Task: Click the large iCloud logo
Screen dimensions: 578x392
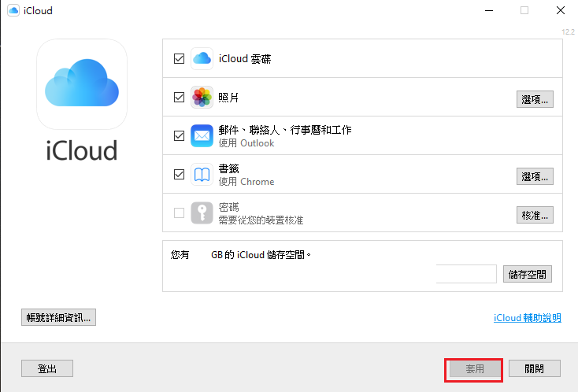Action: (x=82, y=84)
